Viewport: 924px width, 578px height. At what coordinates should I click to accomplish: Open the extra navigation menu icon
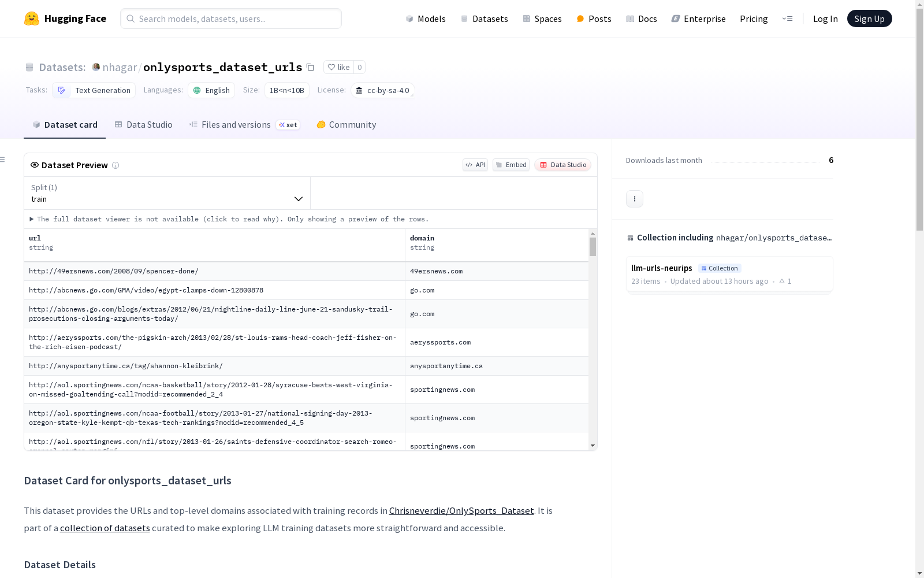787,18
